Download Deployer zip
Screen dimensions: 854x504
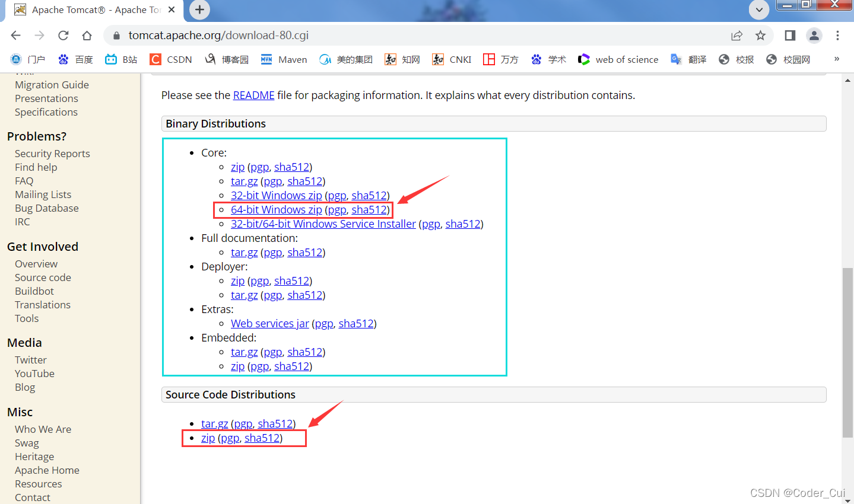pos(237,280)
